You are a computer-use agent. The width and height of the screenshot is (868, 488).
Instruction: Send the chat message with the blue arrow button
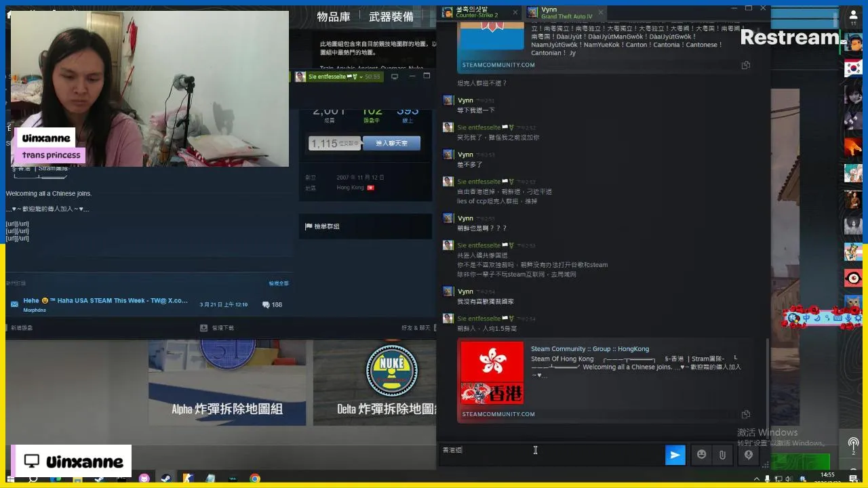[675, 455]
